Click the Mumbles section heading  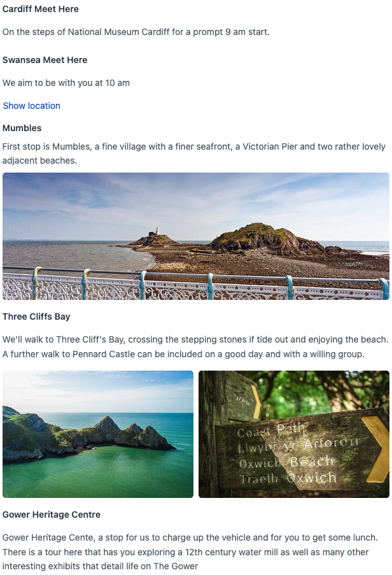(x=22, y=129)
